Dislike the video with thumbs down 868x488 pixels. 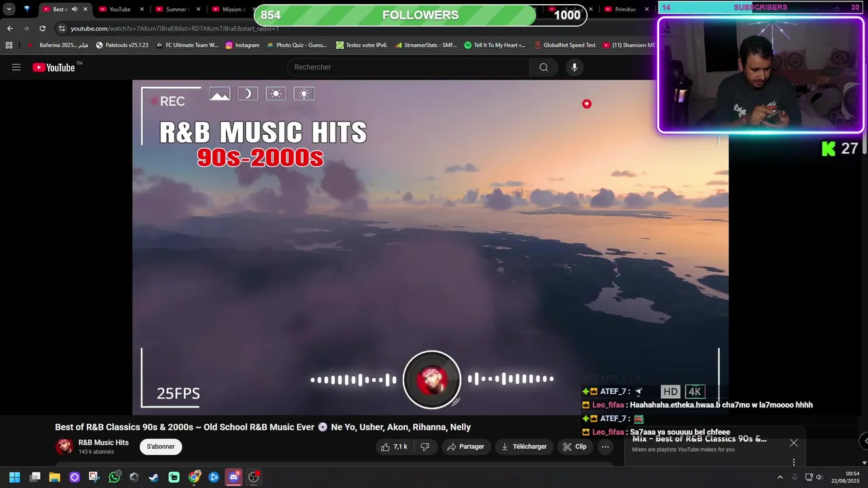pos(425,447)
